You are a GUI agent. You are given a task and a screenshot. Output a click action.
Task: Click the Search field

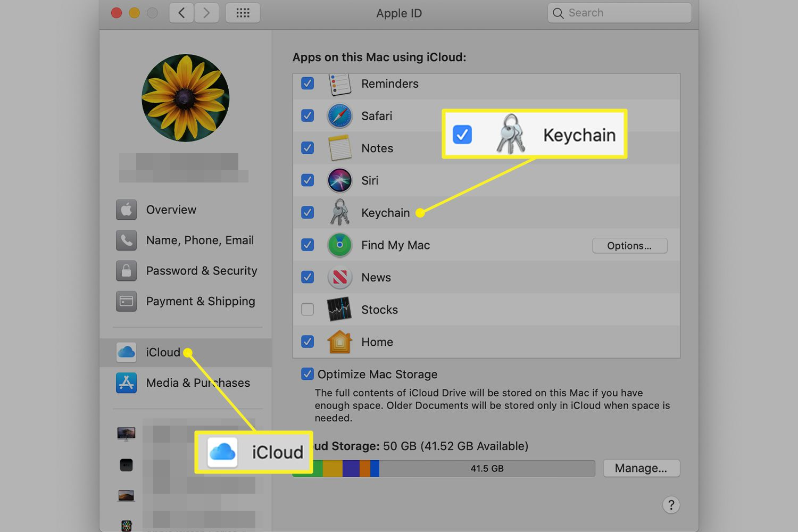pos(620,13)
